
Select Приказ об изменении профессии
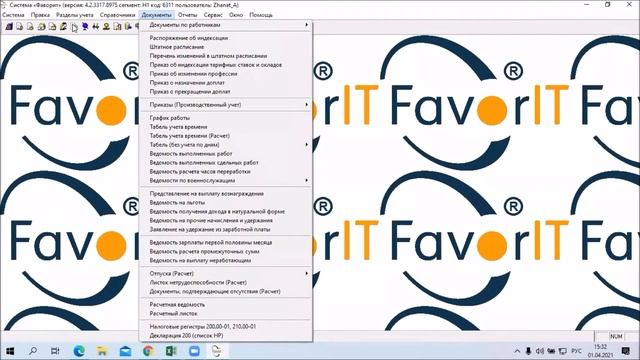click(226, 74)
